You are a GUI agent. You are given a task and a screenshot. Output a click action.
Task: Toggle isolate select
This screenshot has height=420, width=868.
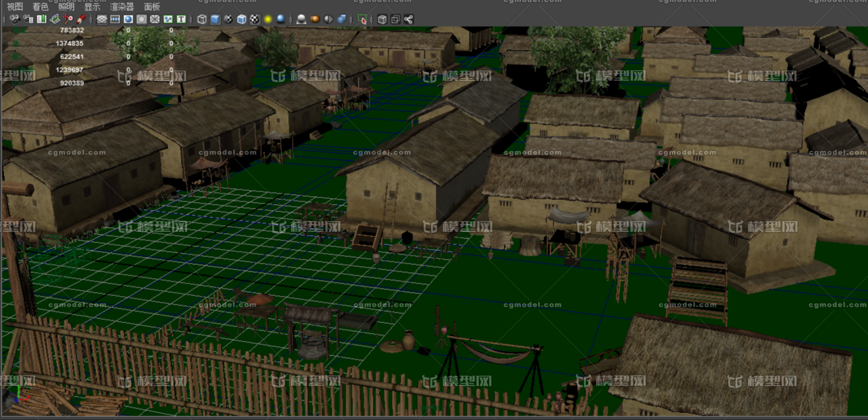(362, 19)
